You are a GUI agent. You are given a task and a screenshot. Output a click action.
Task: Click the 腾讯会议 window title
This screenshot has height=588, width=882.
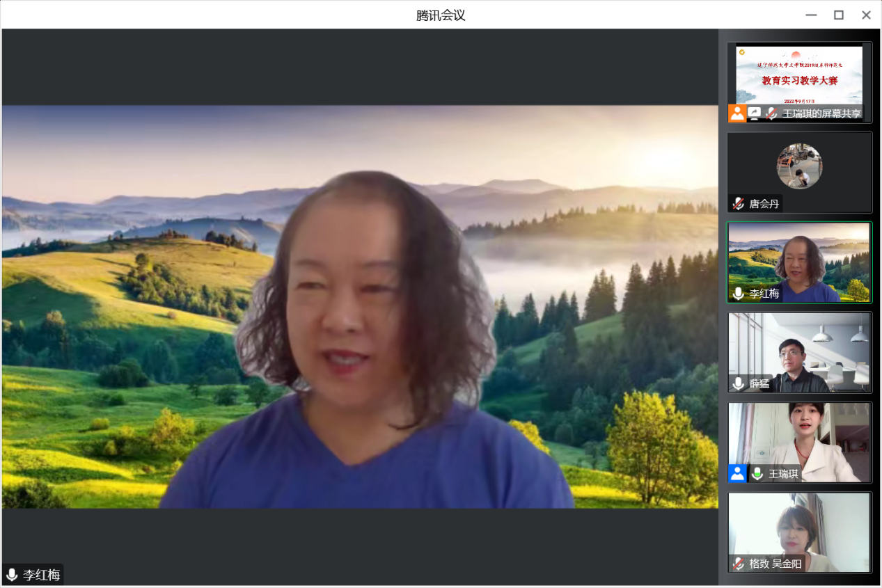[x=441, y=15]
